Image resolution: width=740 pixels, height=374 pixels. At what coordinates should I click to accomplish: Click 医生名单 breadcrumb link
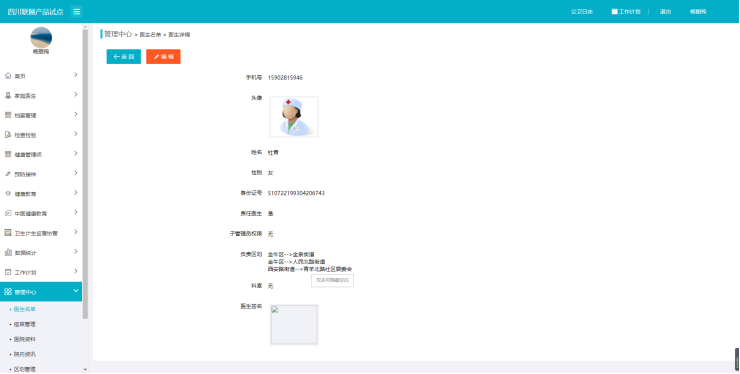coord(151,35)
